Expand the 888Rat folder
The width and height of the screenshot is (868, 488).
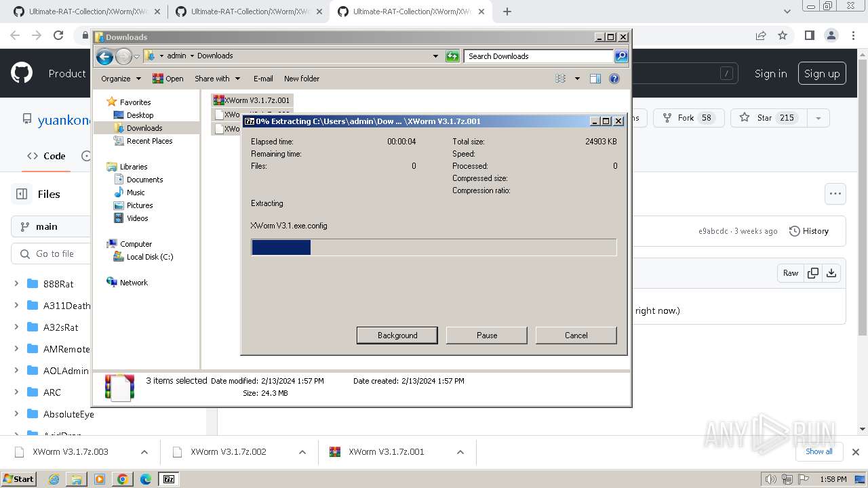coord(16,284)
